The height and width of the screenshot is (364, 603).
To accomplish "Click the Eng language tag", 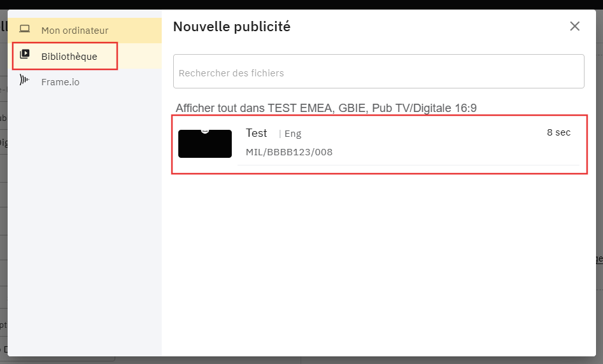I will [293, 134].
